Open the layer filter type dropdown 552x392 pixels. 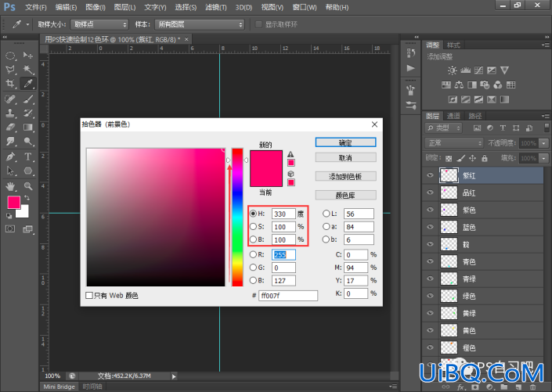(444, 128)
